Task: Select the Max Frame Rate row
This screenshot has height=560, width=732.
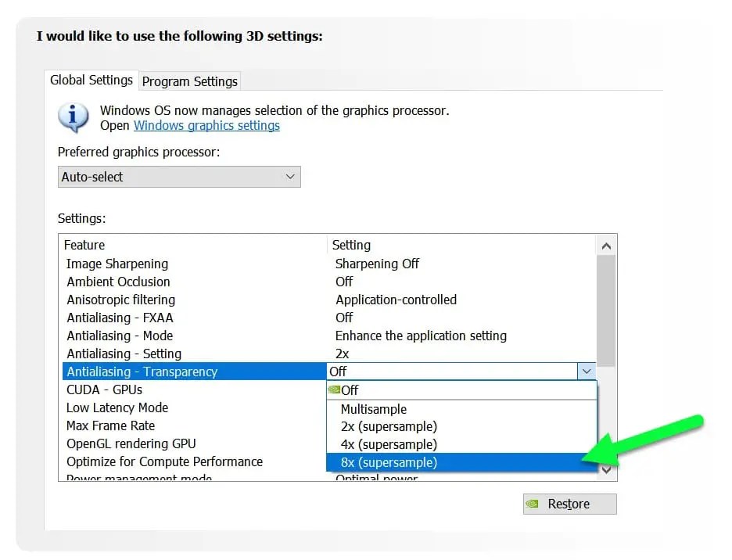Action: tap(194, 425)
